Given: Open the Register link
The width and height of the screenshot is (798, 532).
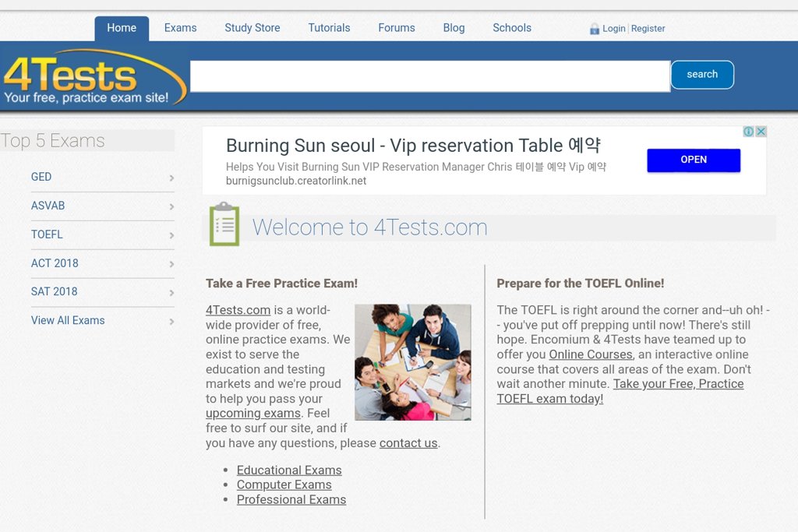Looking at the screenshot, I should [648, 29].
